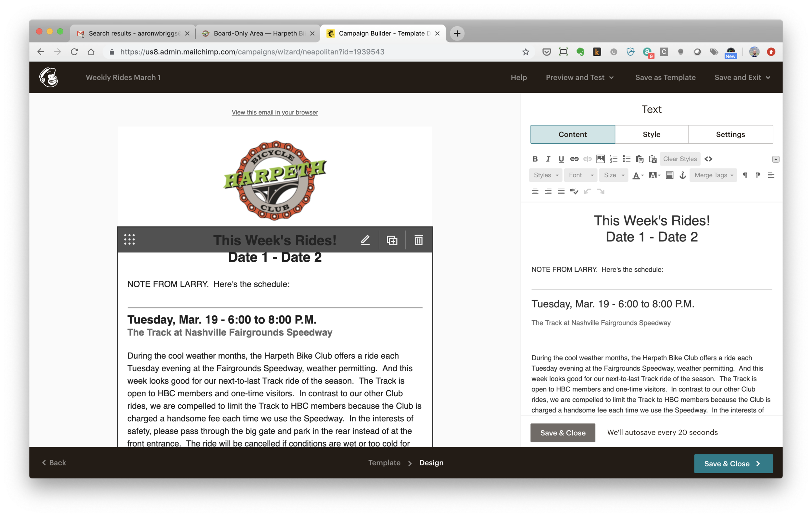Reload the page

[x=74, y=52]
